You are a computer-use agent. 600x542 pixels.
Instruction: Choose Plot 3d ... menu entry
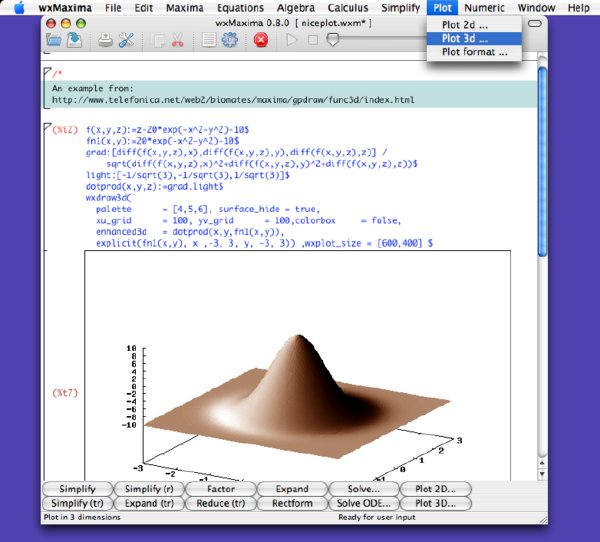click(x=474, y=38)
